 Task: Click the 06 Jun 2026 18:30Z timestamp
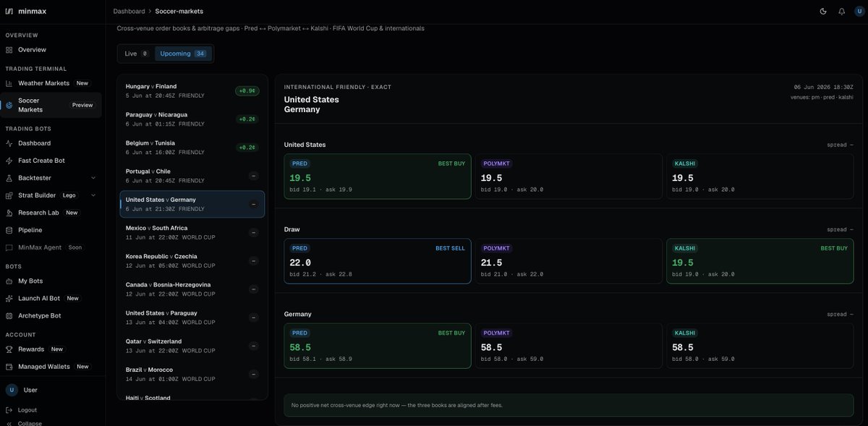point(823,87)
